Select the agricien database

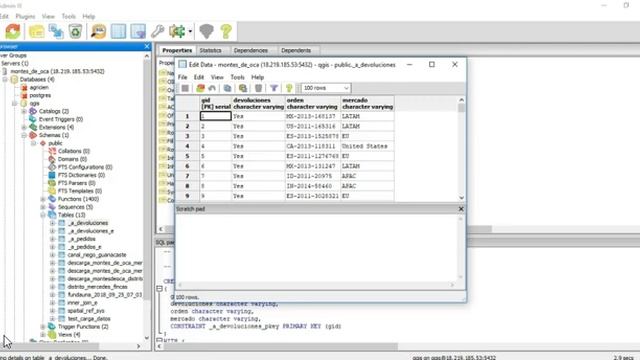[x=39, y=87]
